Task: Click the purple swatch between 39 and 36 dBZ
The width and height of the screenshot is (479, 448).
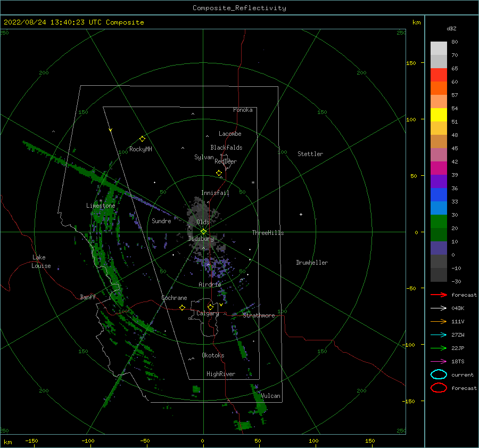Action: [x=439, y=182]
